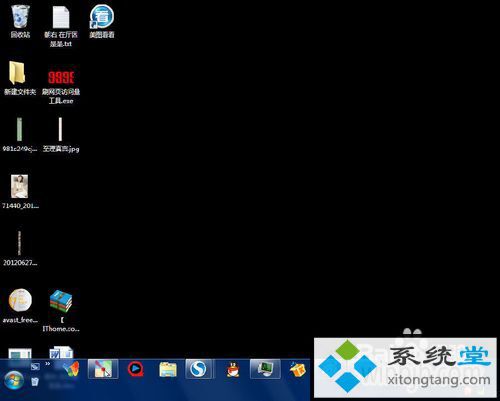This screenshot has height=401, width=500.
Task: Open Windows Explorer from the taskbar
Action: pyautogui.click(x=168, y=369)
